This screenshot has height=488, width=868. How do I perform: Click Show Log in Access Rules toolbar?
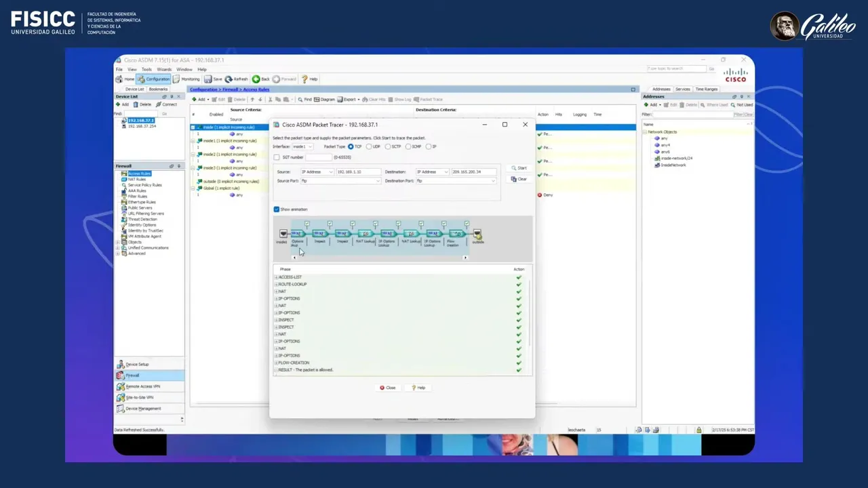tap(400, 100)
